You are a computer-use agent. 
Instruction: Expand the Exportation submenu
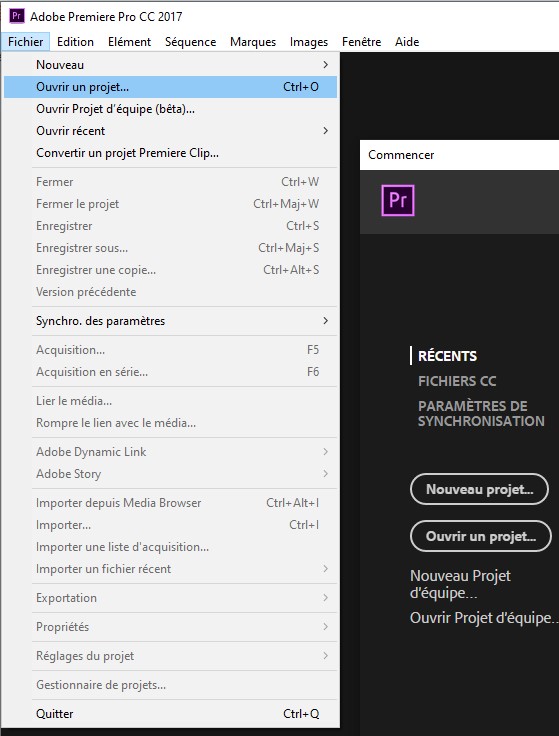[170, 598]
